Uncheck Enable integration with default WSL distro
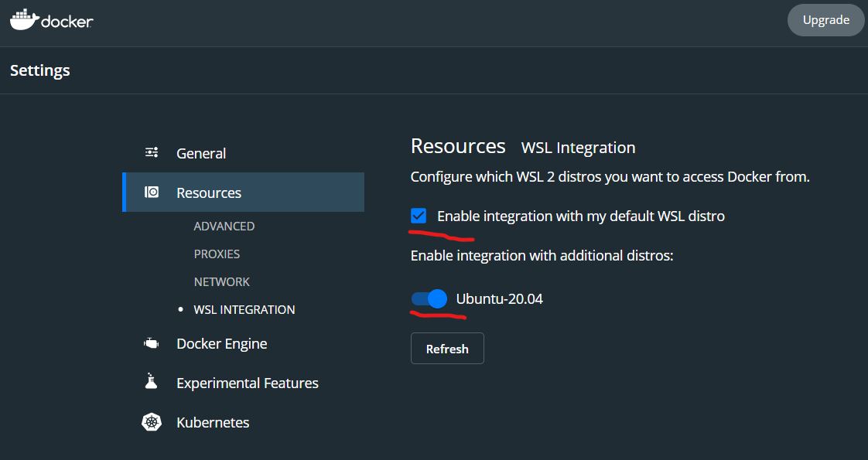 pyautogui.click(x=419, y=216)
